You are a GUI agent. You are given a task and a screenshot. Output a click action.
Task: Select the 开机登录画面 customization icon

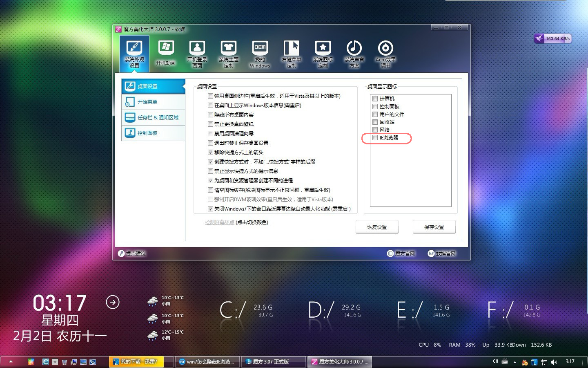click(x=197, y=53)
